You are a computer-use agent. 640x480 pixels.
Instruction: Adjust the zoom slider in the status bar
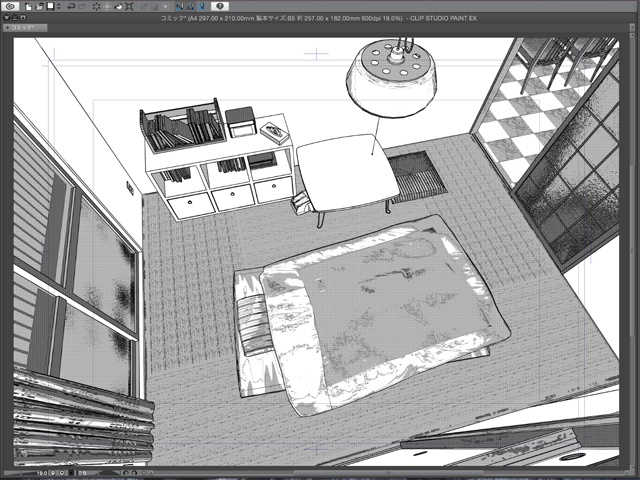click(x=19, y=473)
